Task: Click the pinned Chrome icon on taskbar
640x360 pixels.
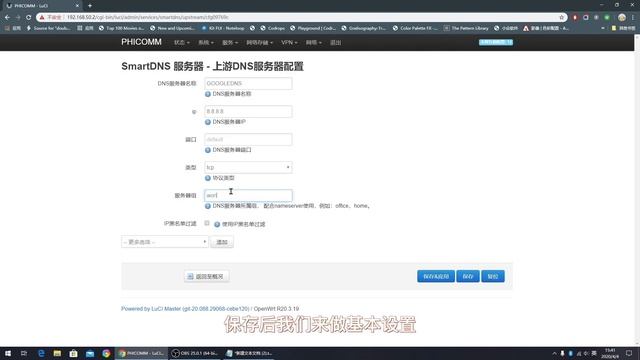Action: [x=106, y=353]
